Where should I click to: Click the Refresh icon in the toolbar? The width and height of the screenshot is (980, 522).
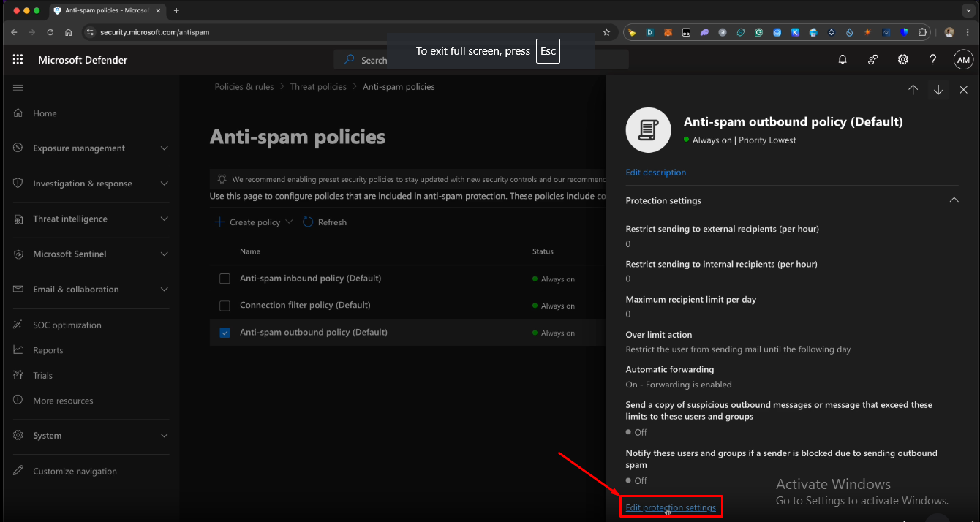(308, 222)
